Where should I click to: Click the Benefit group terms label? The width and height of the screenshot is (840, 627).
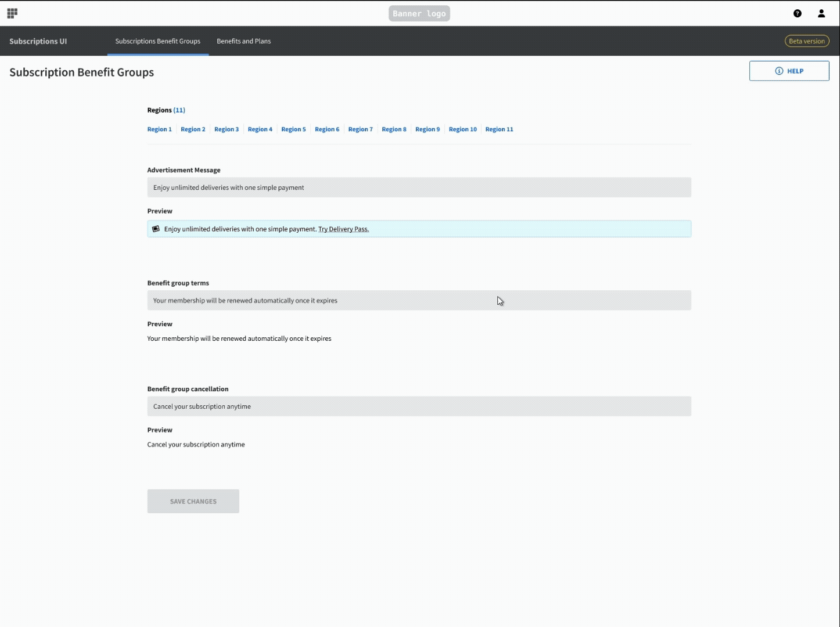(x=178, y=283)
